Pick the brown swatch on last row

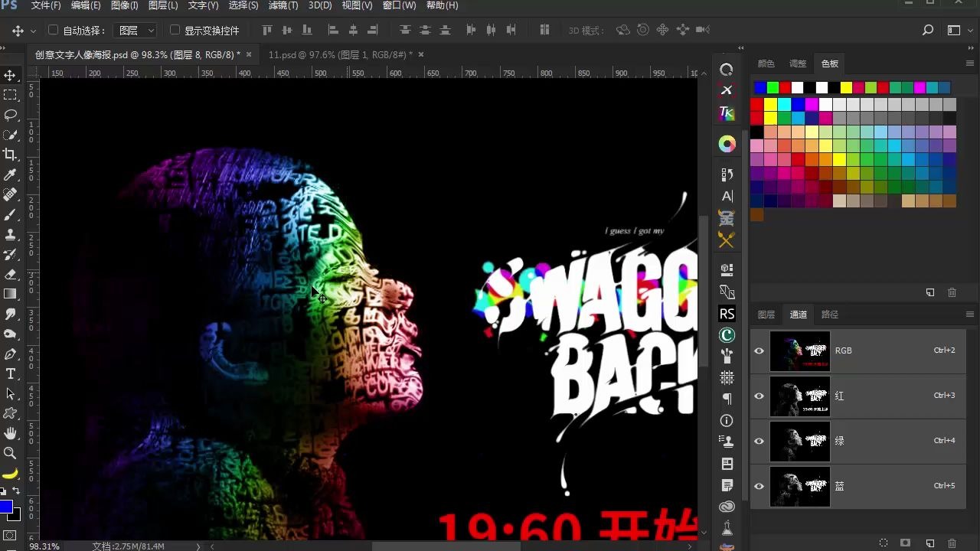tap(757, 215)
